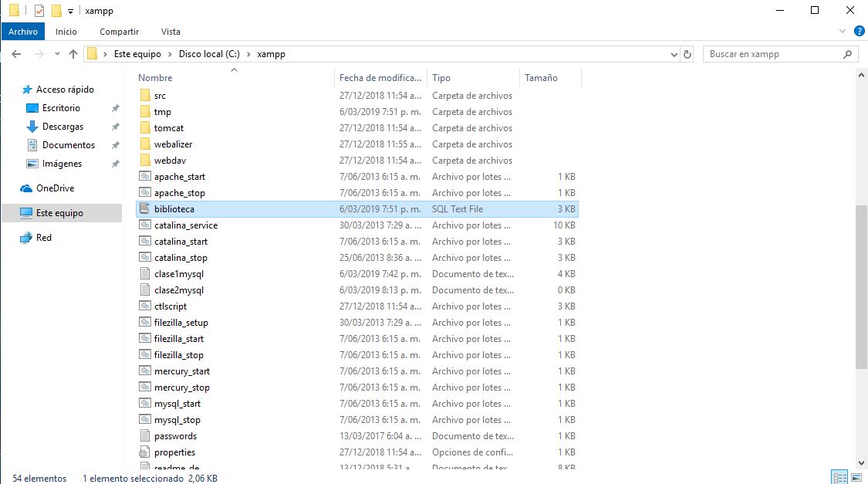The width and height of the screenshot is (868, 484).
Task: Select the tomcat folder icon
Action: pos(144,128)
